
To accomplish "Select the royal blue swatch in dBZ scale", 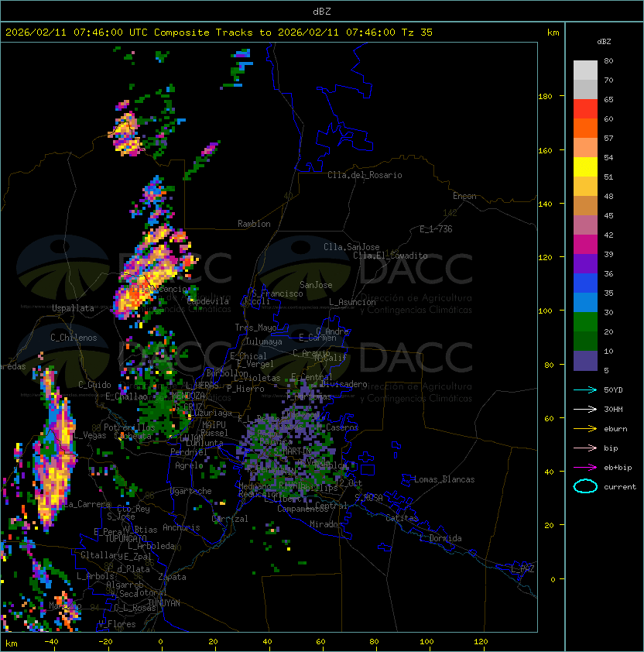I will [585, 283].
